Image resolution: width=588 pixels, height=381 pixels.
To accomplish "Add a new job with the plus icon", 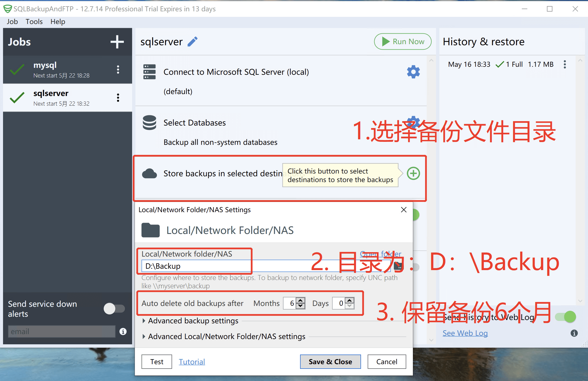I will [117, 42].
